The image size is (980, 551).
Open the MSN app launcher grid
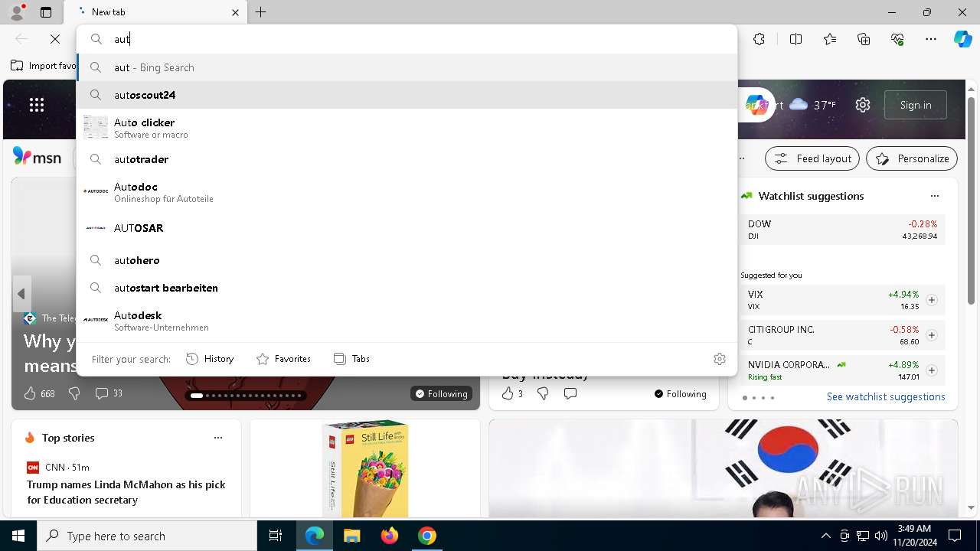click(37, 105)
